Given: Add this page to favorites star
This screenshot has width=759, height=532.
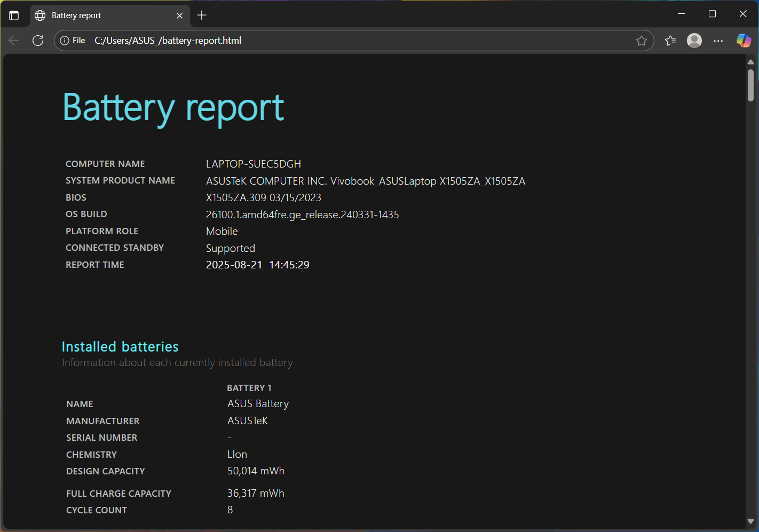Looking at the screenshot, I should (x=642, y=41).
